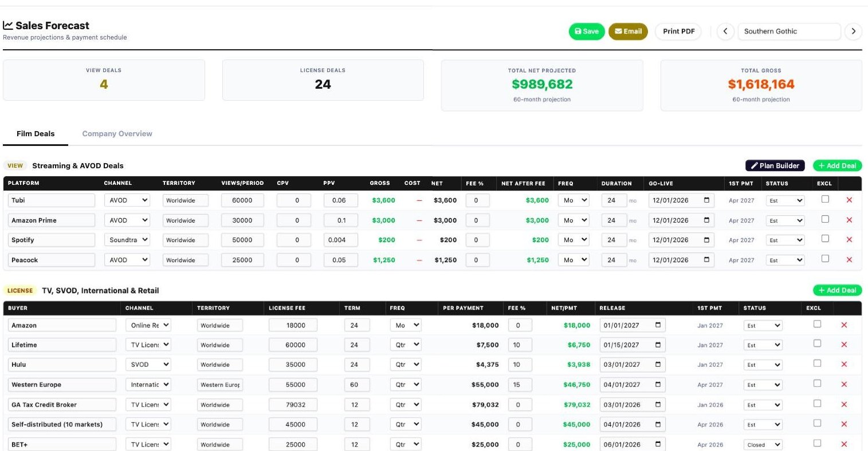868x451 pixels.
Task: Open the Lifetime frequency dropdown
Action: pos(406,345)
